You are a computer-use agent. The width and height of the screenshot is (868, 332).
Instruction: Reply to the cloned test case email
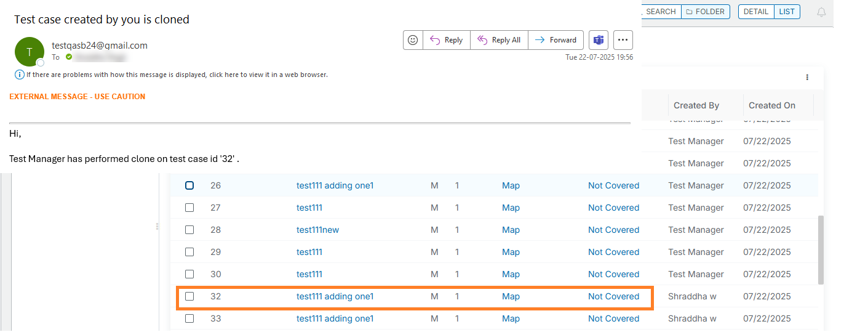pyautogui.click(x=446, y=40)
